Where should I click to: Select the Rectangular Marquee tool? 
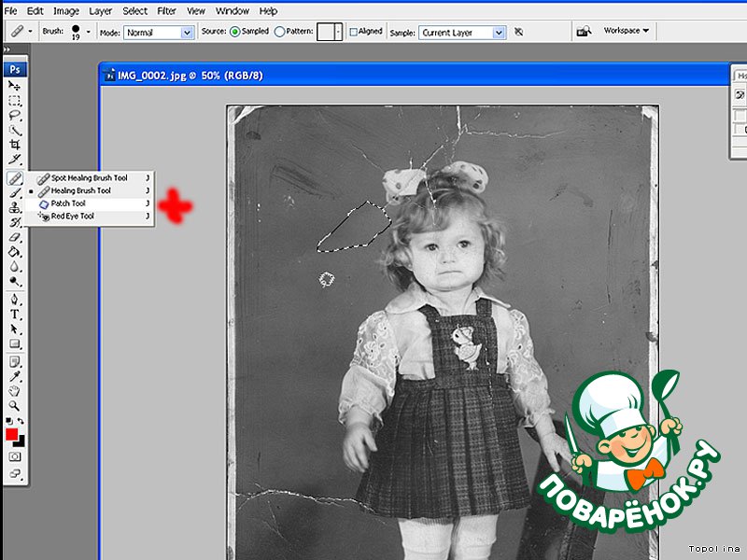(x=15, y=101)
